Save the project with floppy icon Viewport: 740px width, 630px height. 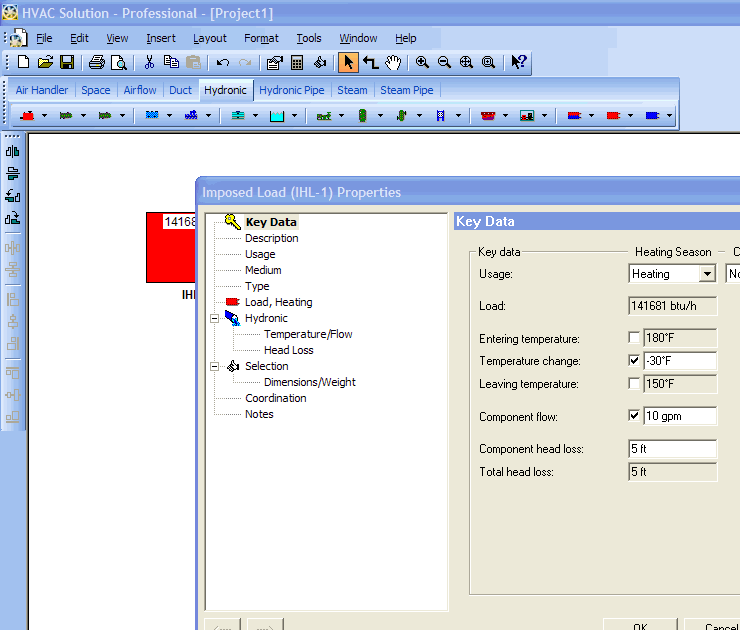(x=67, y=62)
